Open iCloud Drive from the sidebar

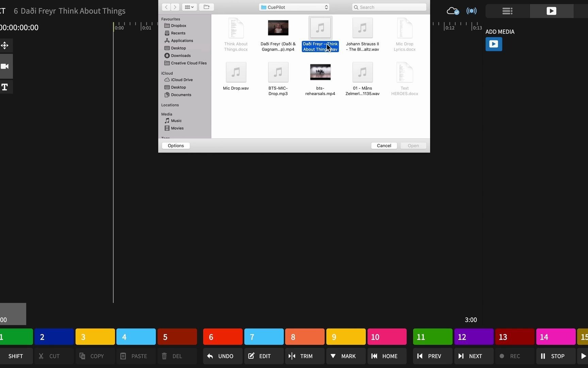pos(181,79)
